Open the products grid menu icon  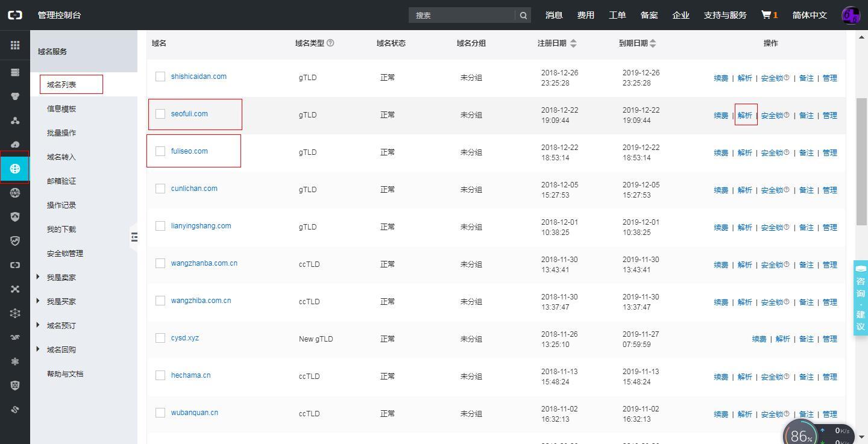15,45
